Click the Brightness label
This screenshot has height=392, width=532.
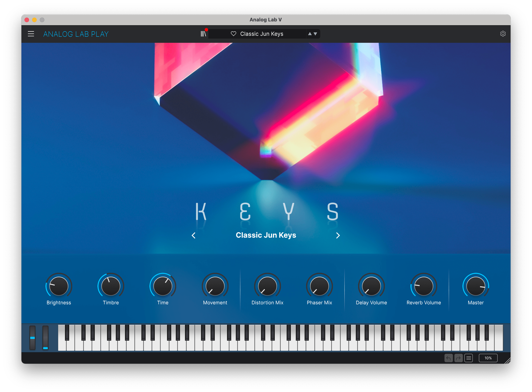pos(59,303)
